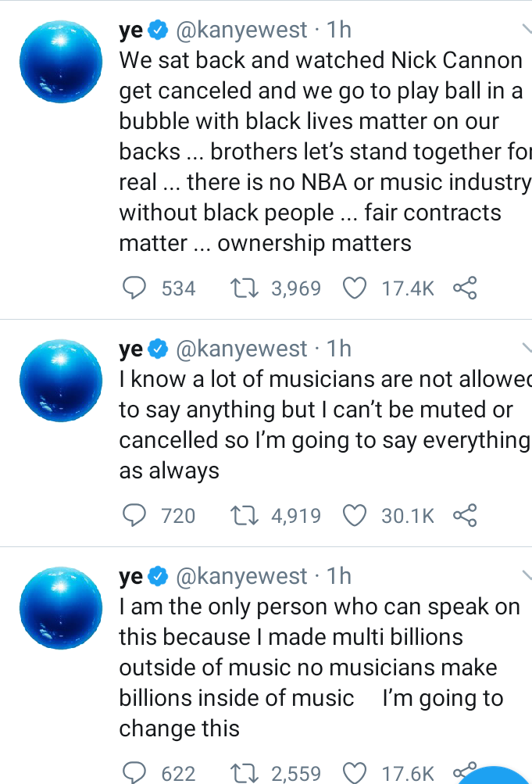The width and height of the screenshot is (532, 784).
Task: Share the tweet with 17.4K likes
Action: [x=465, y=288]
